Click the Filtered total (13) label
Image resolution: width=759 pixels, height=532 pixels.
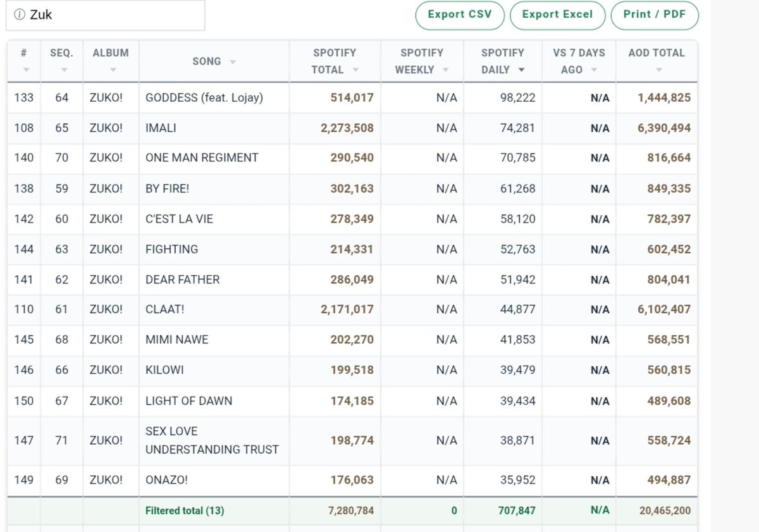[185, 510]
